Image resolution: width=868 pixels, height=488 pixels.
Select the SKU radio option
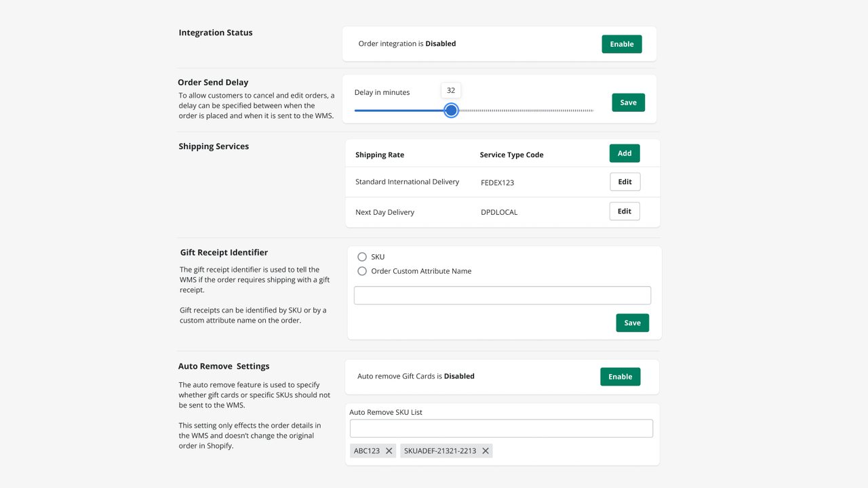pyautogui.click(x=362, y=256)
